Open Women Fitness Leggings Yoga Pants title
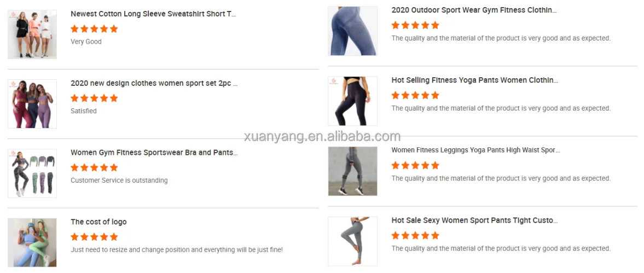Image resolution: width=644 pixels, height=273 pixels. [x=475, y=150]
